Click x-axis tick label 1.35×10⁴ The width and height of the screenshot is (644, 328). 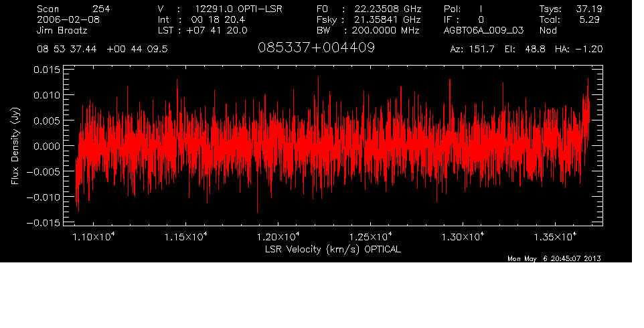click(555, 237)
